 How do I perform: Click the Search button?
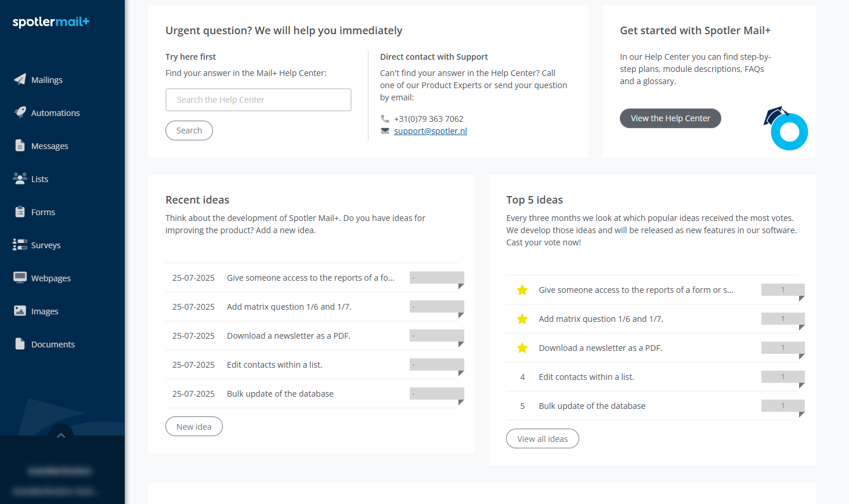tap(189, 130)
